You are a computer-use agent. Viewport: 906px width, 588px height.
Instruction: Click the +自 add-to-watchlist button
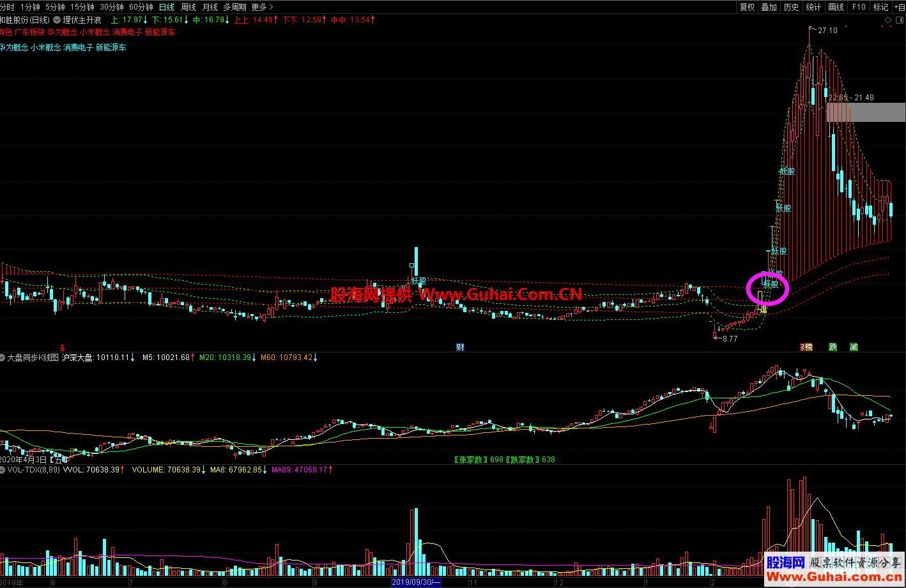click(x=899, y=7)
